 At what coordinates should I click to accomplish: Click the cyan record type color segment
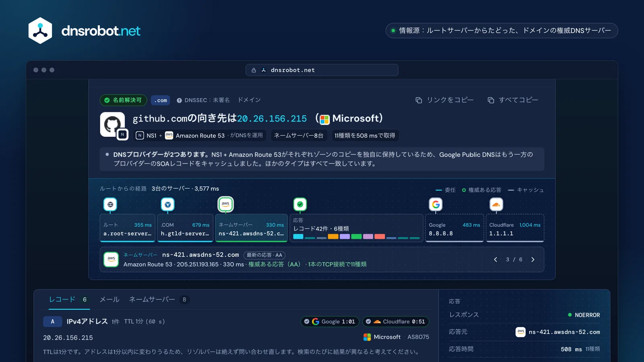(298, 237)
